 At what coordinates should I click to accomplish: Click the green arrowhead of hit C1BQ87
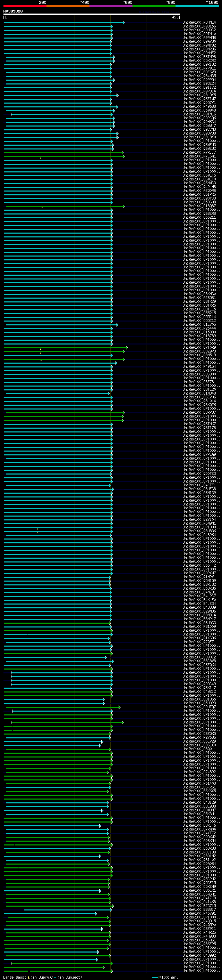pyautogui.click(x=123, y=206)
